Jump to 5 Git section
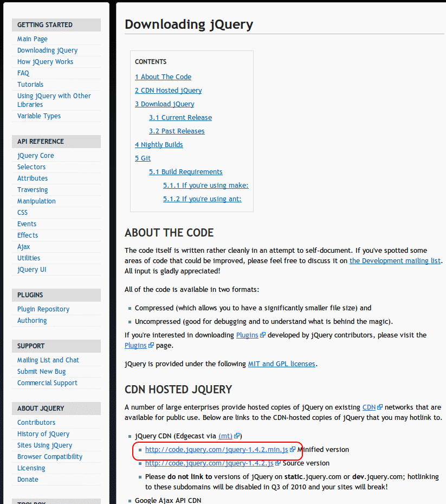Viewport: 446px width, 504px height. pos(143,158)
